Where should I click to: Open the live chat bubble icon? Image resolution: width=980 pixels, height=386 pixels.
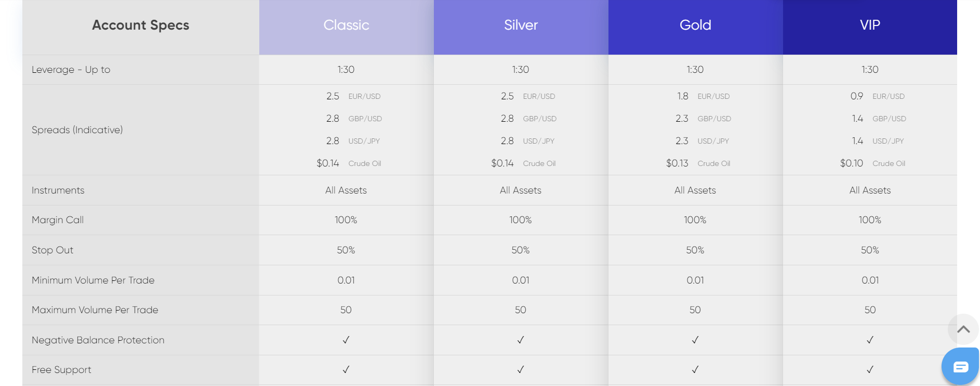(960, 366)
